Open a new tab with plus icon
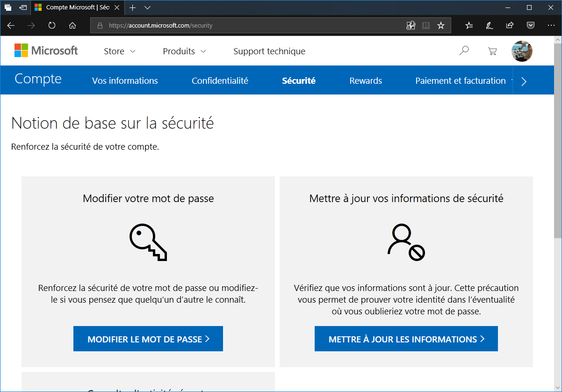This screenshot has width=562, height=392. pyautogui.click(x=133, y=7)
